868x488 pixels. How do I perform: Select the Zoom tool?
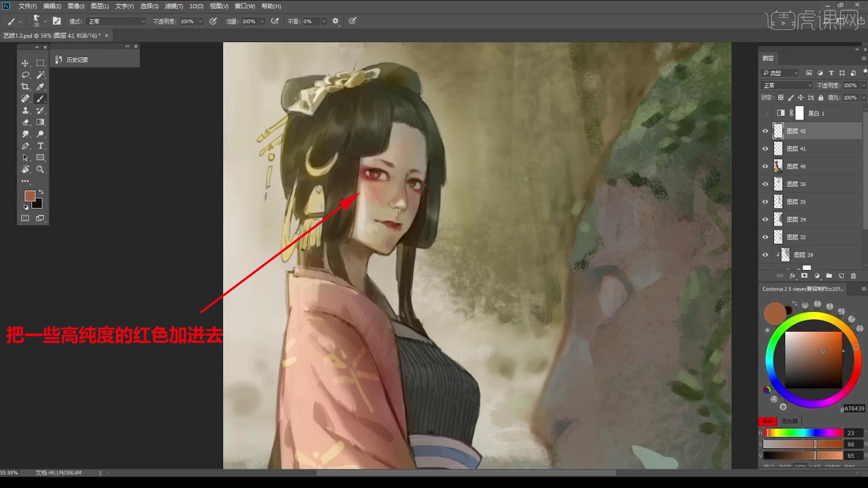click(x=40, y=169)
